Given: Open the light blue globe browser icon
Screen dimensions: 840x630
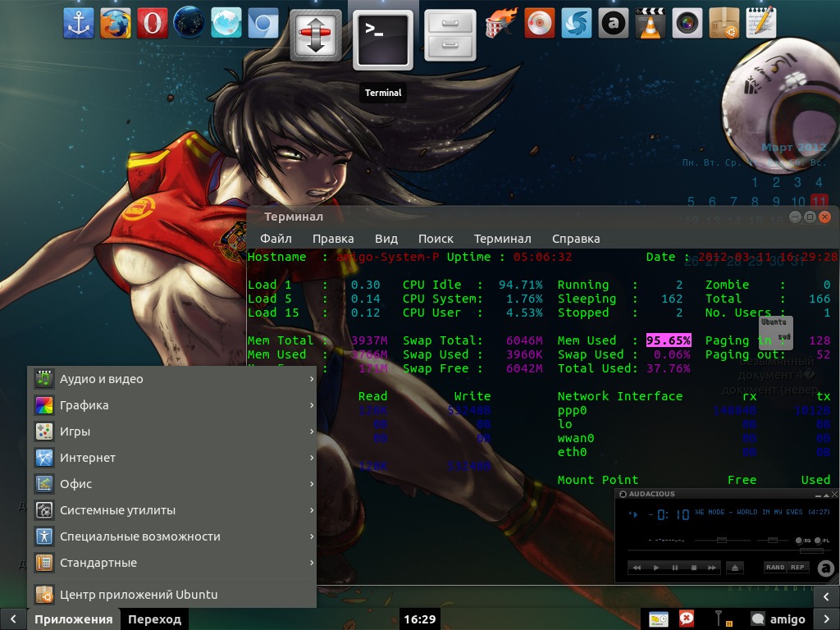Looking at the screenshot, I should (226, 23).
